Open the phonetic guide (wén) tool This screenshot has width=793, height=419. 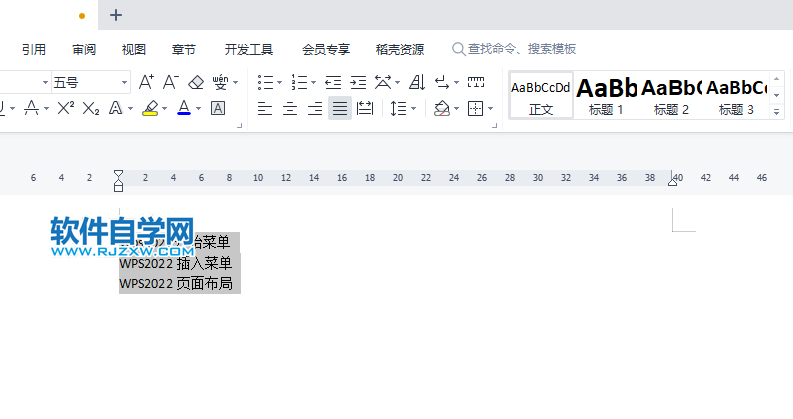pos(220,82)
